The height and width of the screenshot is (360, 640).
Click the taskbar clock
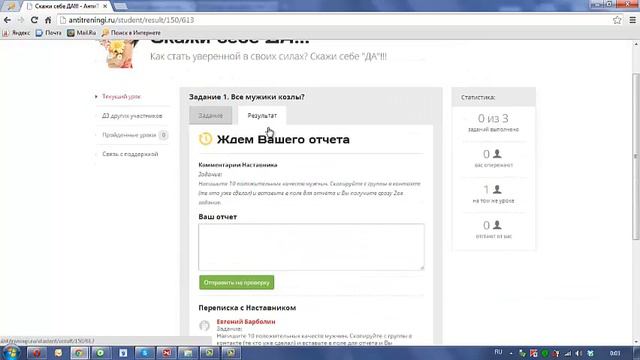click(x=615, y=353)
